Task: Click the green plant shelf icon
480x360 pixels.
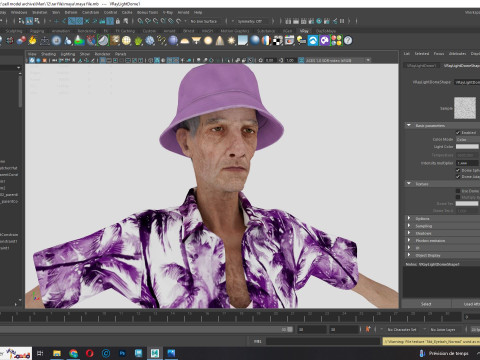Action: click(138, 41)
